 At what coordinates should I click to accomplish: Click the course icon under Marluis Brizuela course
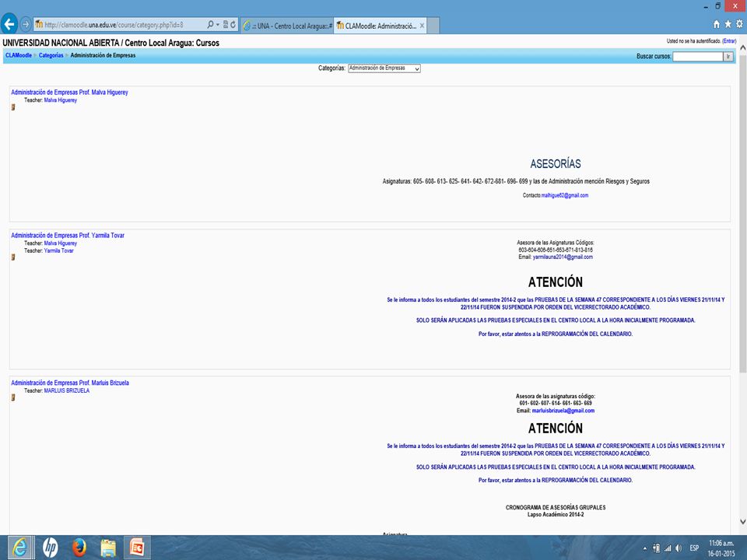click(13, 397)
